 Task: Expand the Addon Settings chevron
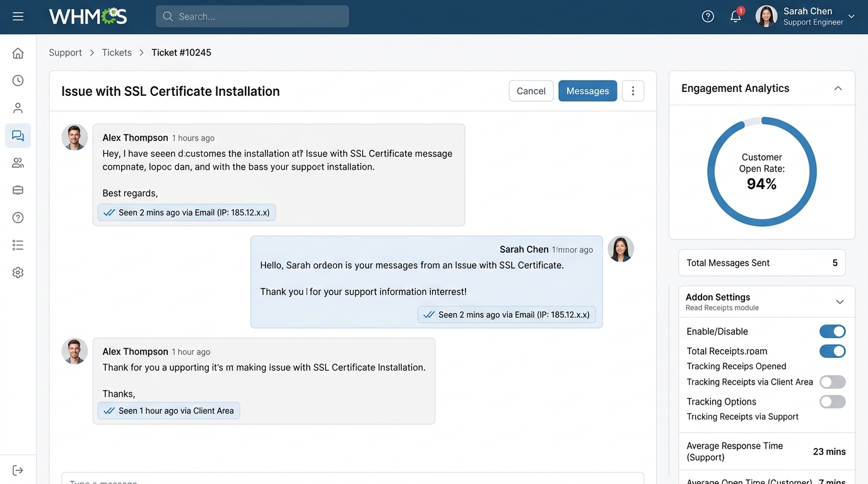pyautogui.click(x=840, y=302)
